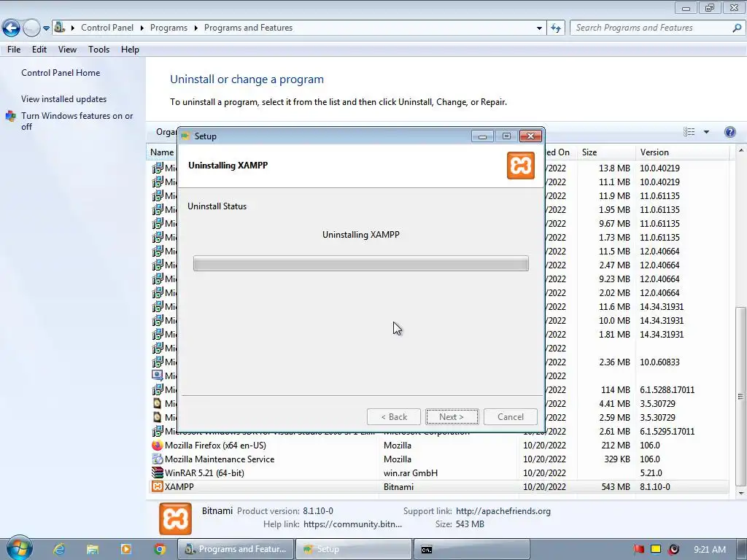Click the vertical scrollbar thumb

click(x=740, y=396)
